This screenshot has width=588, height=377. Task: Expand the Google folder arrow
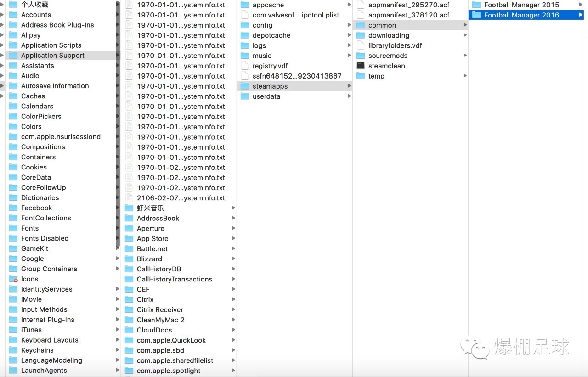pos(118,259)
